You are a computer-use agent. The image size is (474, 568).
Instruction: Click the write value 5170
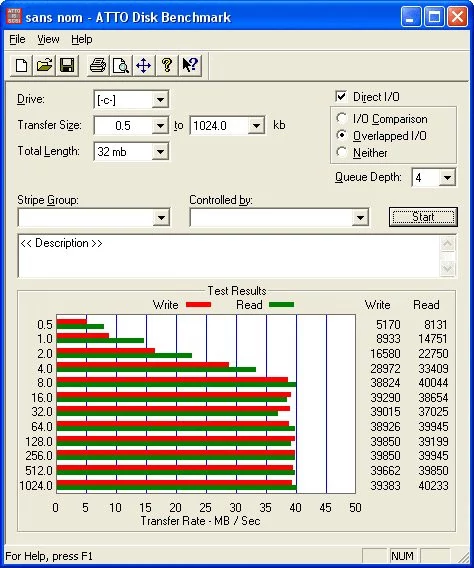[388, 325]
